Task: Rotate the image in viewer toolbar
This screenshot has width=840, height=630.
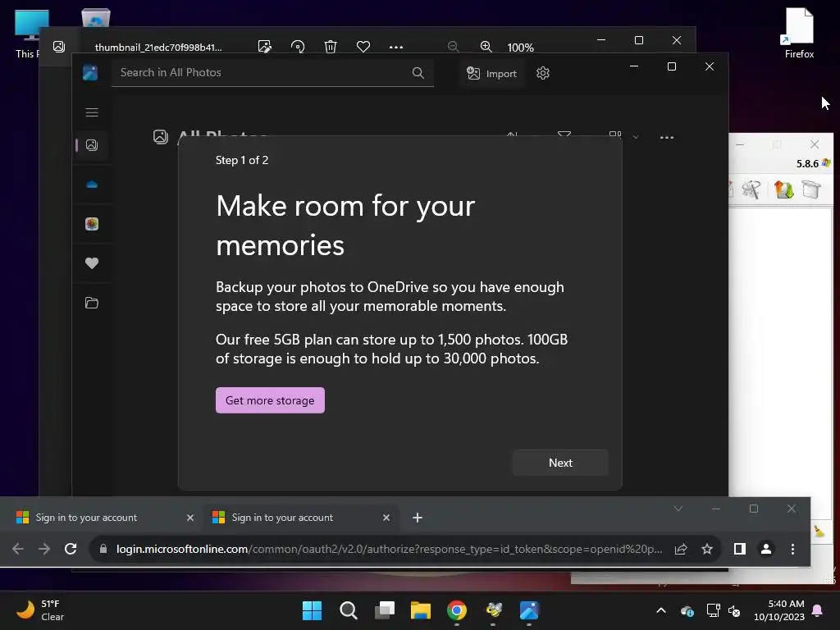Action: pyautogui.click(x=297, y=47)
